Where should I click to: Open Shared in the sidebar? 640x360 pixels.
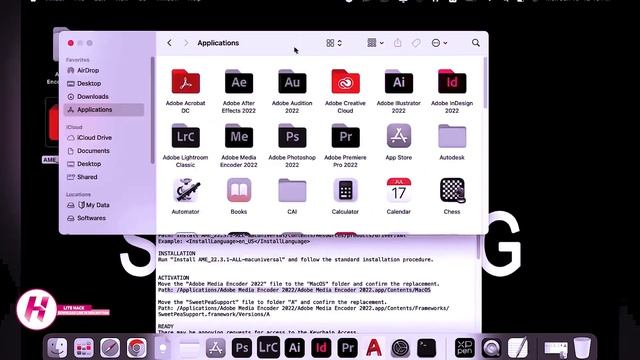104,177
